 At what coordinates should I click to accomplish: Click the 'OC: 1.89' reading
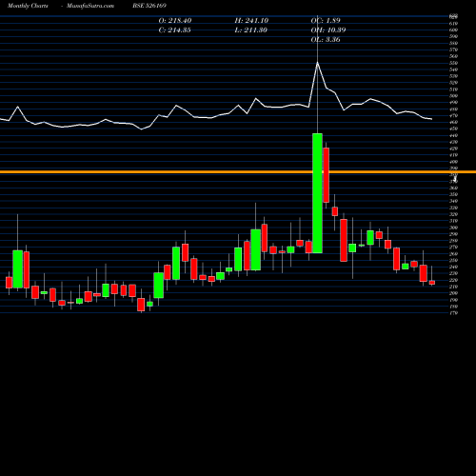326,21
